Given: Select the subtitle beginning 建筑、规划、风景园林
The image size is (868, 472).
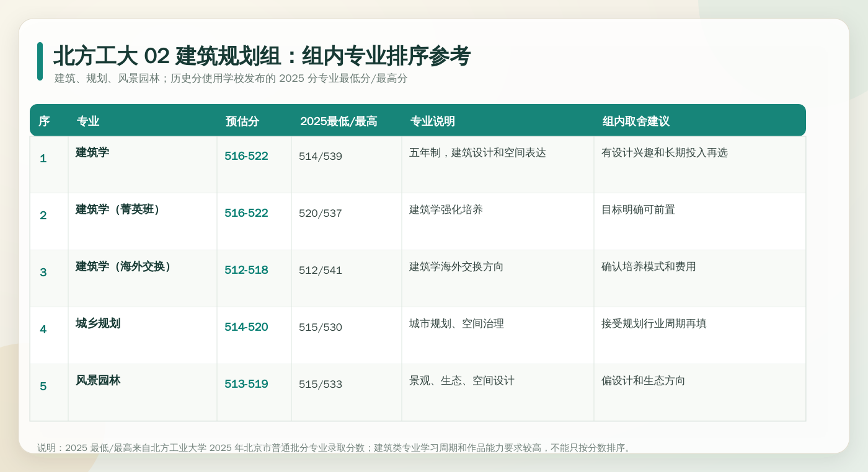Looking at the screenshot, I should click(x=231, y=79).
